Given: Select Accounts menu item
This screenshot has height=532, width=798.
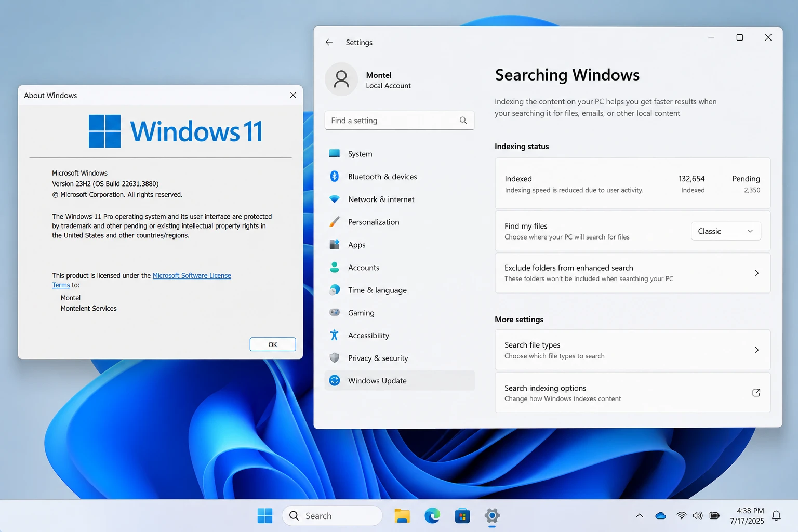Looking at the screenshot, I should [400, 268].
